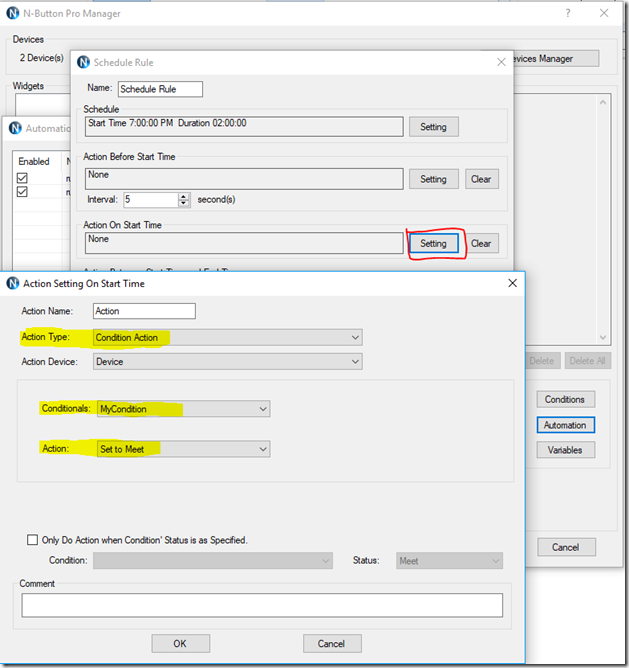Open the Conditionals dropdown showing MyCondition
629x668 pixels.
pos(184,409)
